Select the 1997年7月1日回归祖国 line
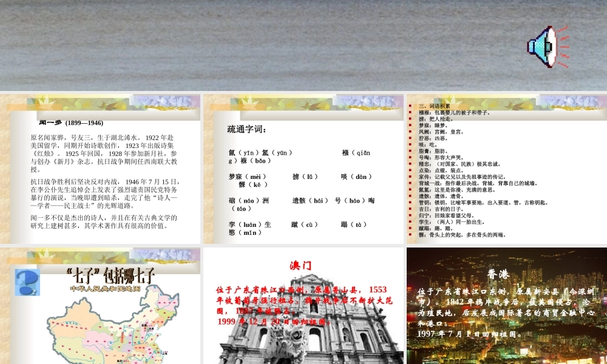Viewport: 607px width, 364px height. (469, 333)
